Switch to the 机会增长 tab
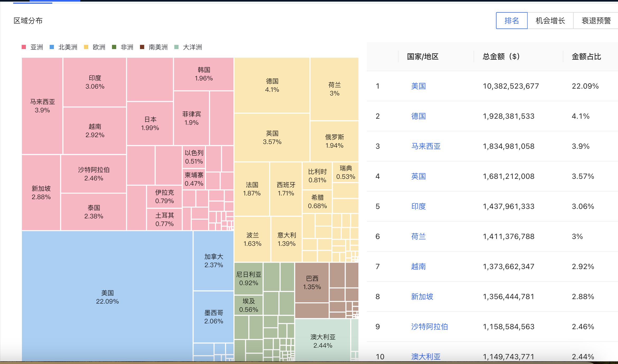The image size is (618, 364). click(550, 21)
